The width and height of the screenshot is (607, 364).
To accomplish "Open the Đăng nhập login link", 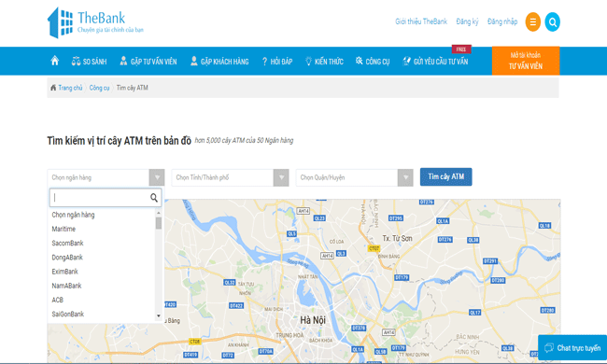I will tap(502, 21).
